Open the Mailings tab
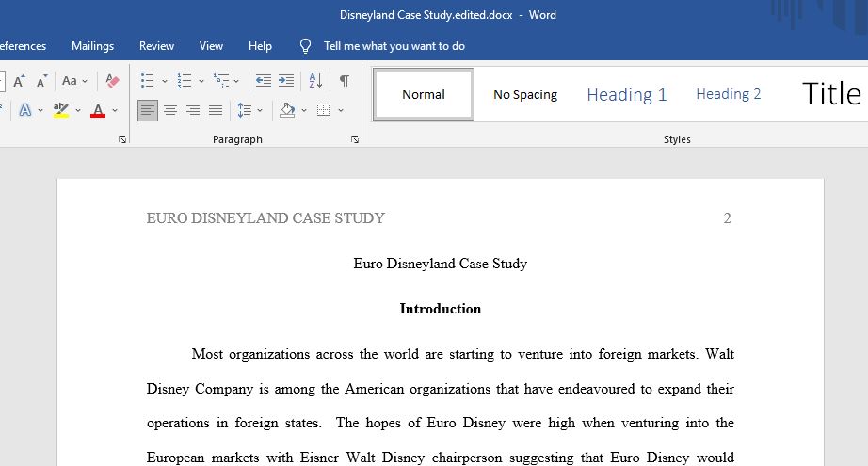Screen dimensions: 868x466 coord(92,46)
